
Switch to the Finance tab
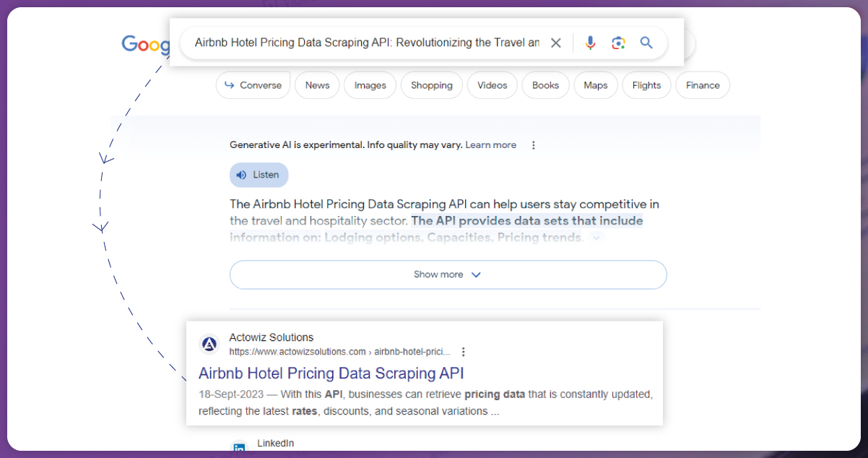(x=703, y=85)
